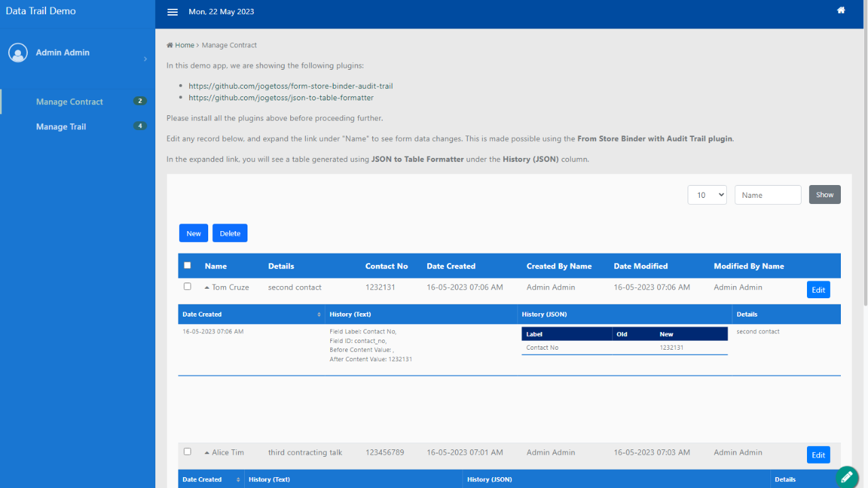This screenshot has width=868, height=488.
Task: Open the page size dropdown showing 10
Action: tap(707, 195)
